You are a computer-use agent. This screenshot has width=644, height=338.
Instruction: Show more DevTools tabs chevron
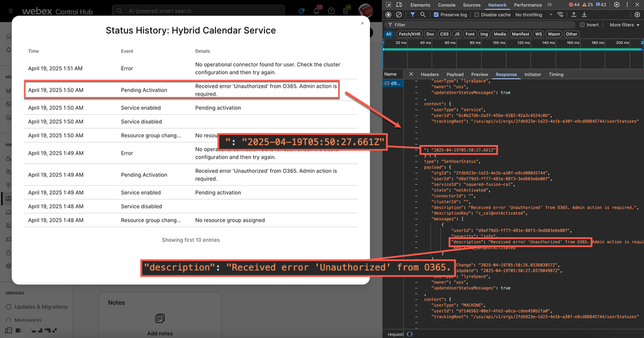click(549, 5)
